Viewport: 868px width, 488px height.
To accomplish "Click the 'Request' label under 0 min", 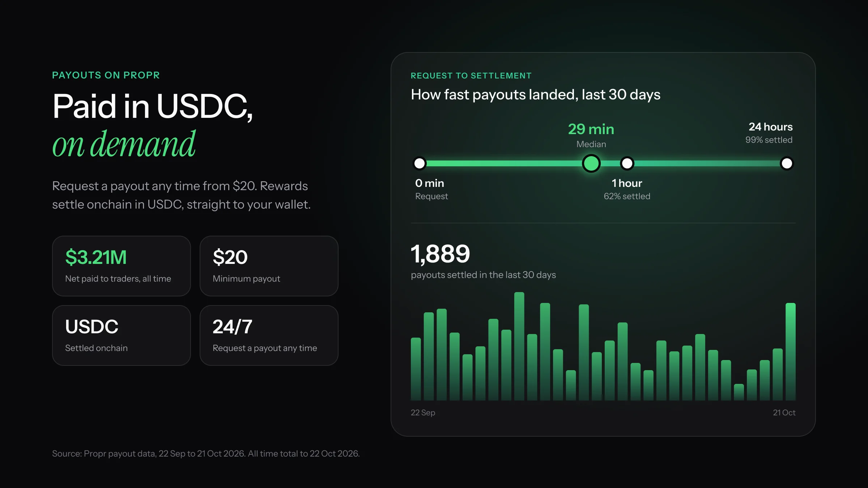I will point(431,196).
